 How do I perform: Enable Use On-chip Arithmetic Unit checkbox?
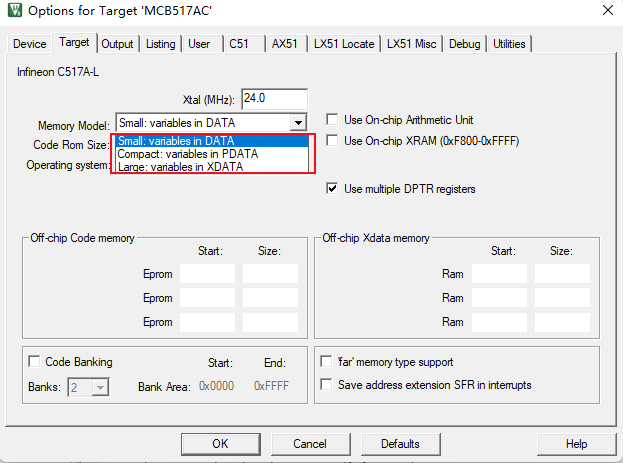(x=333, y=120)
